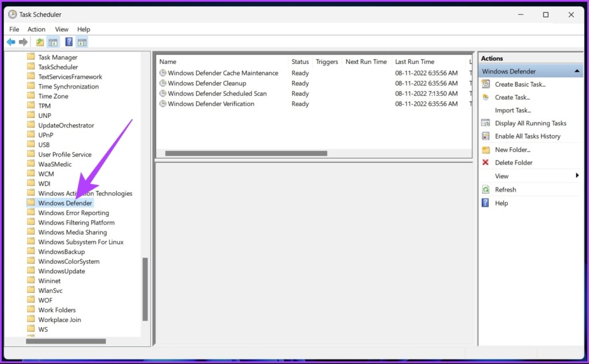The width and height of the screenshot is (589, 364).
Task: Click the clock icon of Windows Defender Scheduled Scan
Action: click(163, 93)
